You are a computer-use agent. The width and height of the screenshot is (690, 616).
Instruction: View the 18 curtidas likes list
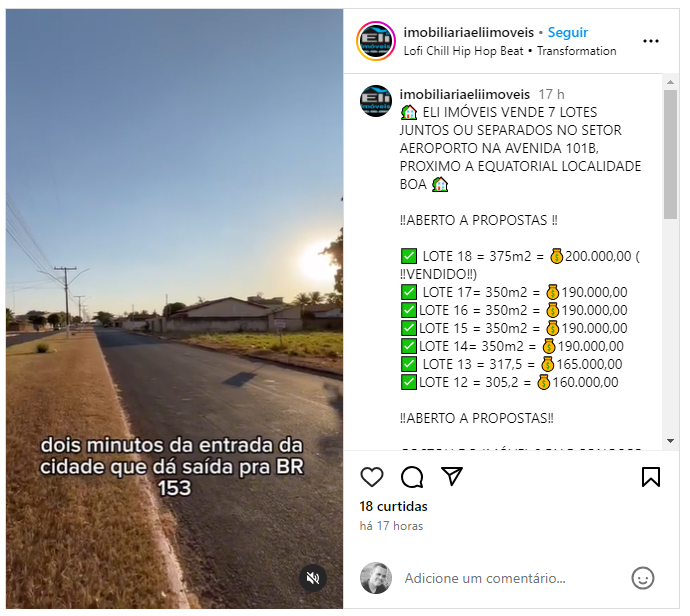tap(394, 507)
